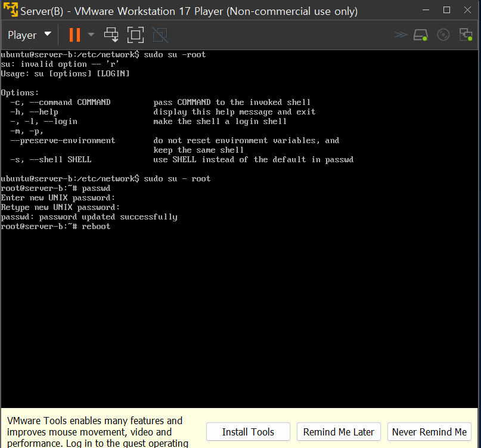The image size is (481, 448).
Task: Click the '-s, --shell SHELL' option
Action: point(51,160)
